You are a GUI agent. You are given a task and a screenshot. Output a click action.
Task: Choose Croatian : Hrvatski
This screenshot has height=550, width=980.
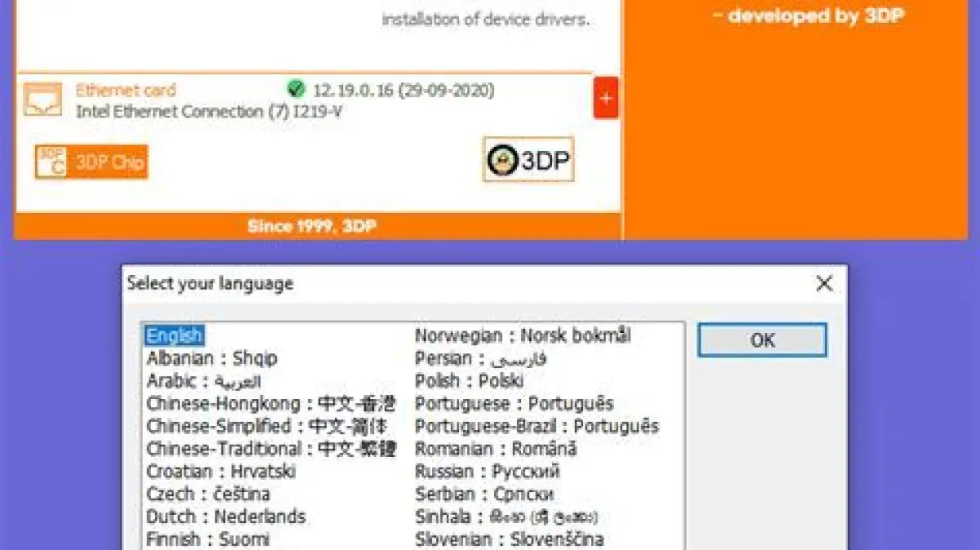click(x=220, y=472)
